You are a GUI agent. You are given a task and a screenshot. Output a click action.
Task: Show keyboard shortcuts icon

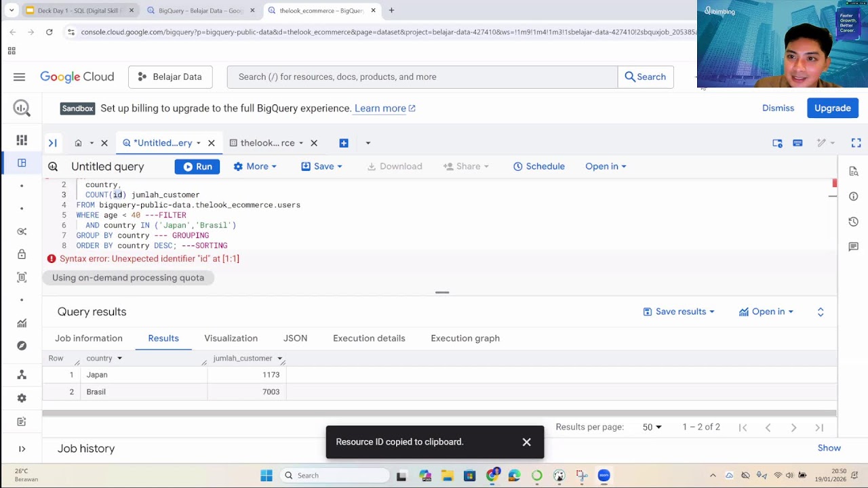[x=797, y=143]
